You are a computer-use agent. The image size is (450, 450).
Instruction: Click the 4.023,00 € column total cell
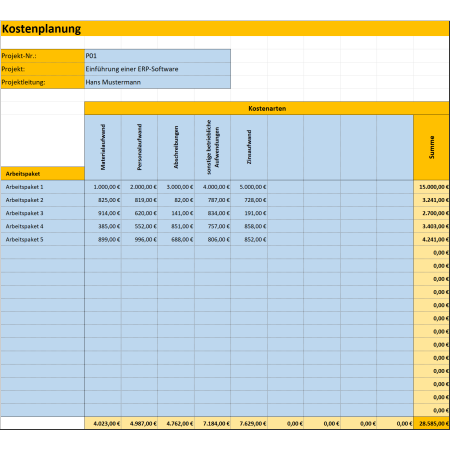tap(103, 423)
